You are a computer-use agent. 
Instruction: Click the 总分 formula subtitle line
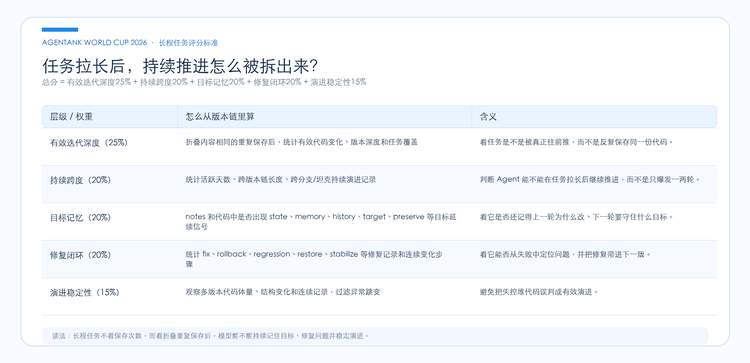click(204, 82)
